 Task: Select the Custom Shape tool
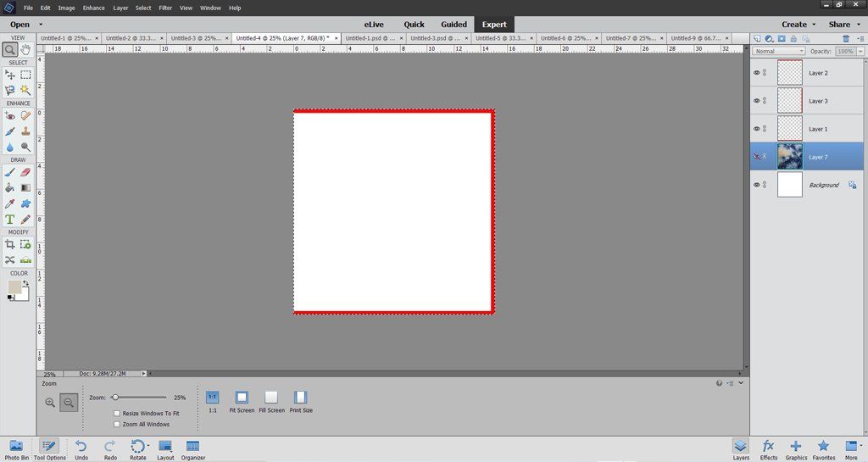25,203
